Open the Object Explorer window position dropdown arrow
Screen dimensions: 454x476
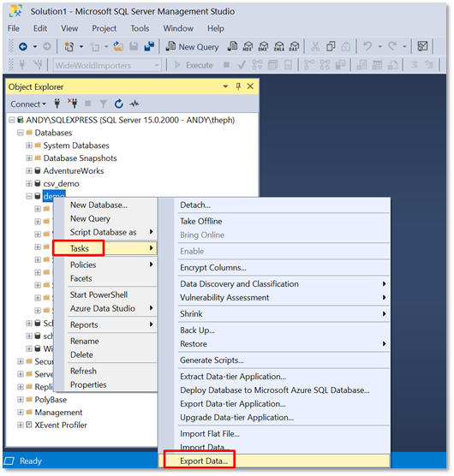coord(225,86)
